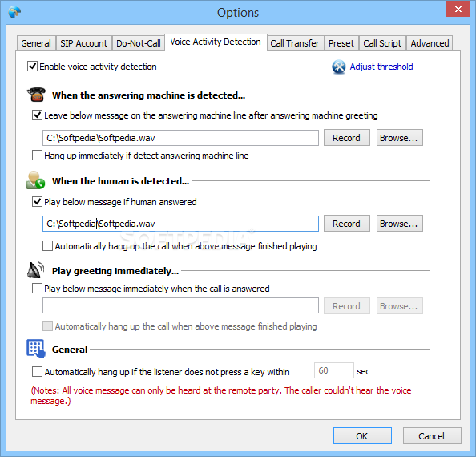Click the answering machine telephone icon
This screenshot has width=476, height=457.
pyautogui.click(x=36, y=95)
